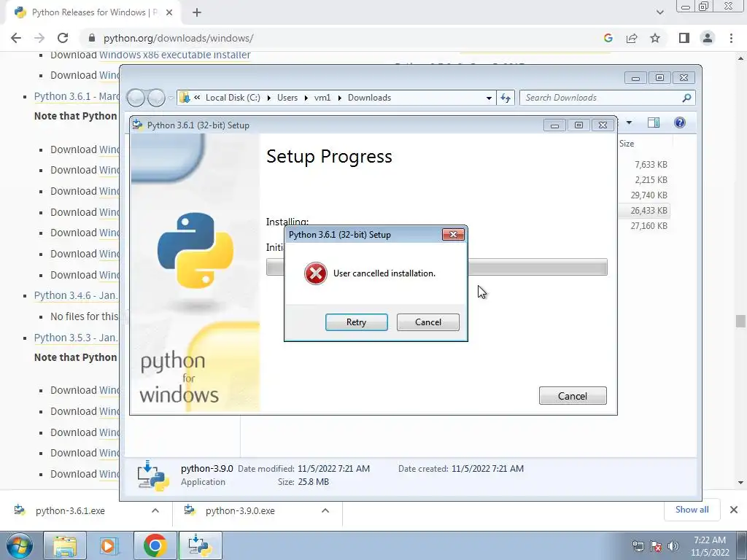This screenshot has height=560, width=747.
Task: Open Chrome side panel
Action: [x=684, y=38]
